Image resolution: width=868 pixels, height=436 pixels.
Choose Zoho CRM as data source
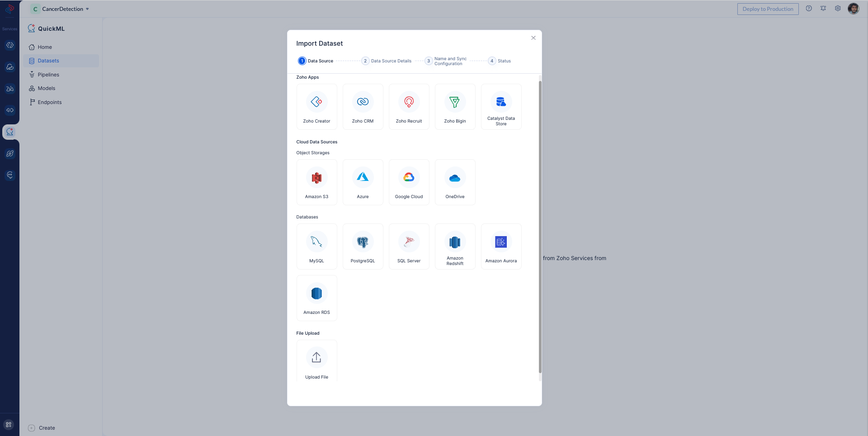[x=363, y=107]
